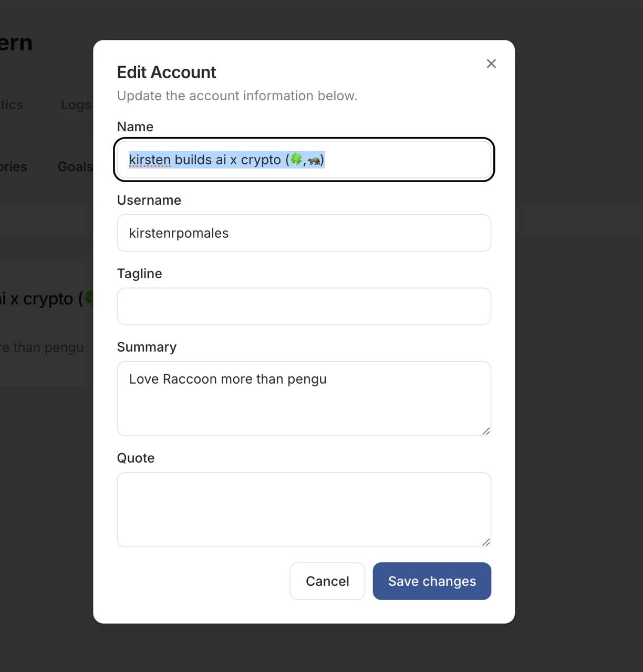643x672 pixels.
Task: Click the Save changes button
Action: (x=431, y=581)
